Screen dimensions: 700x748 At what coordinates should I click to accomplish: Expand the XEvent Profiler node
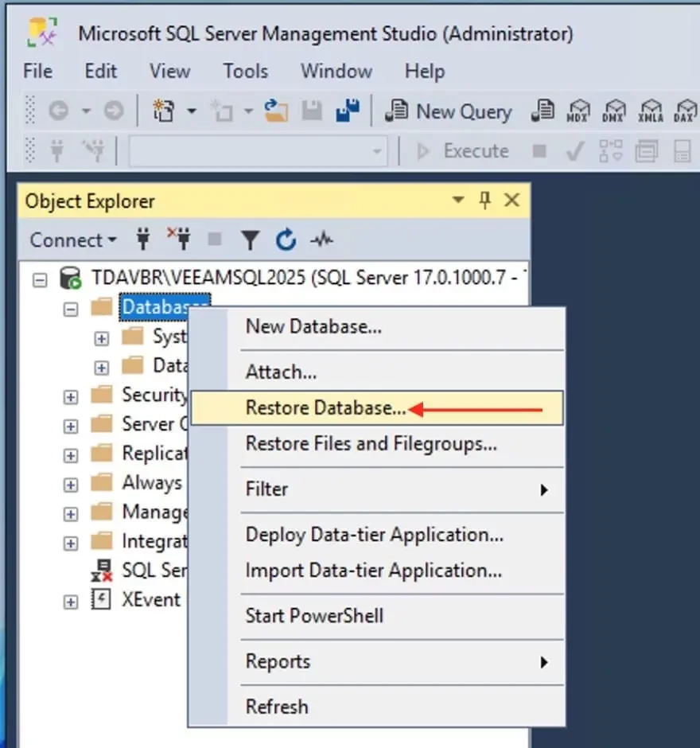tap(71, 602)
